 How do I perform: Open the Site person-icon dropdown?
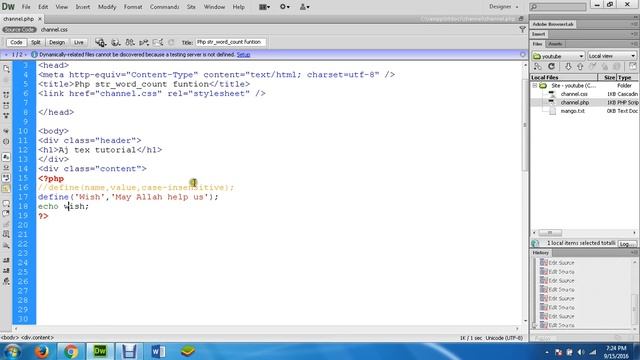tap(304, 7)
